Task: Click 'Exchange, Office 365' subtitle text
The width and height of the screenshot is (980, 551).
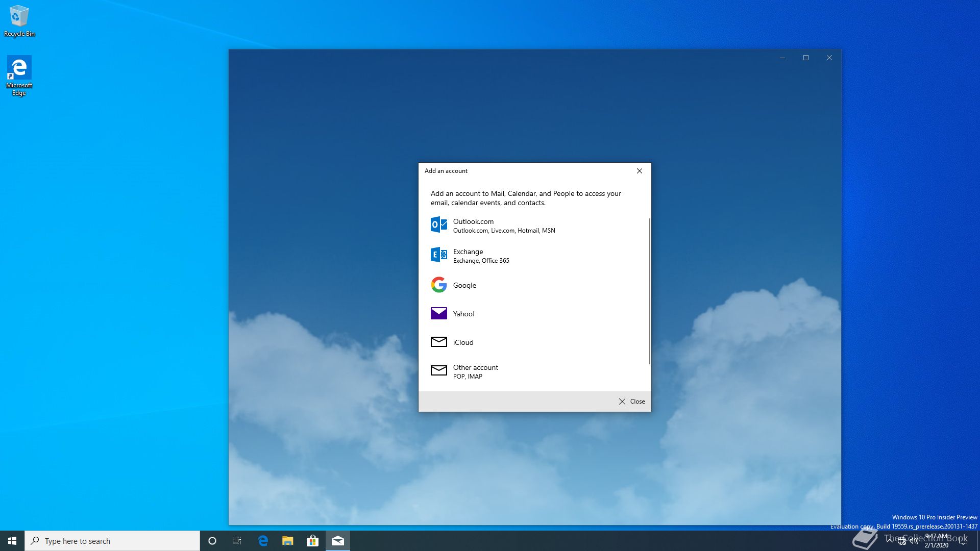Action: pos(481,261)
